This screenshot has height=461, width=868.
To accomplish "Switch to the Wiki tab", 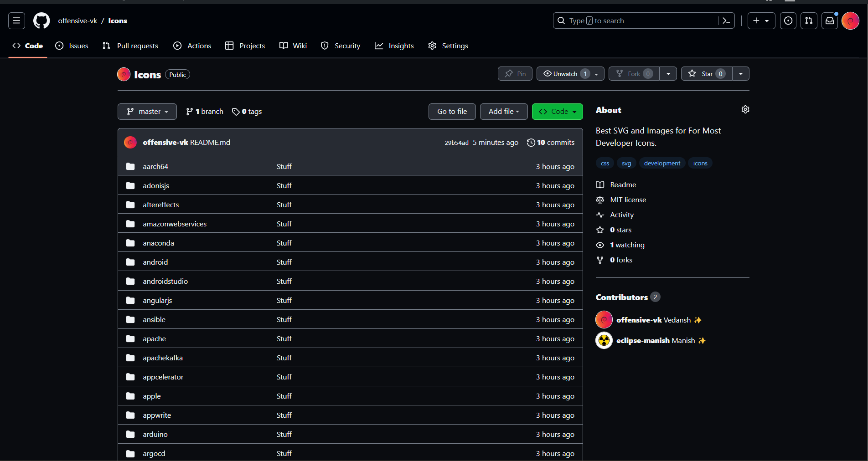I will [x=293, y=46].
